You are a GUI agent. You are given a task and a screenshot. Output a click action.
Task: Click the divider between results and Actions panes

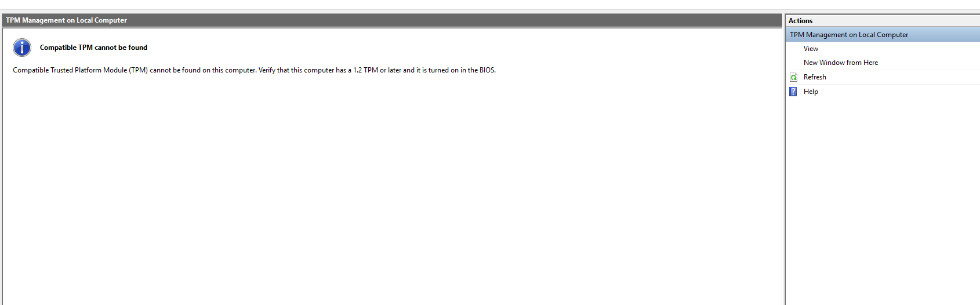[x=784, y=159]
